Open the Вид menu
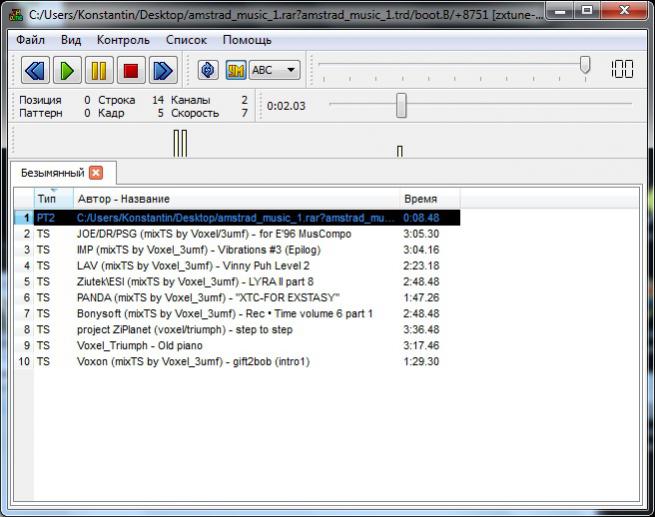This screenshot has height=517, width=655. (x=71, y=40)
